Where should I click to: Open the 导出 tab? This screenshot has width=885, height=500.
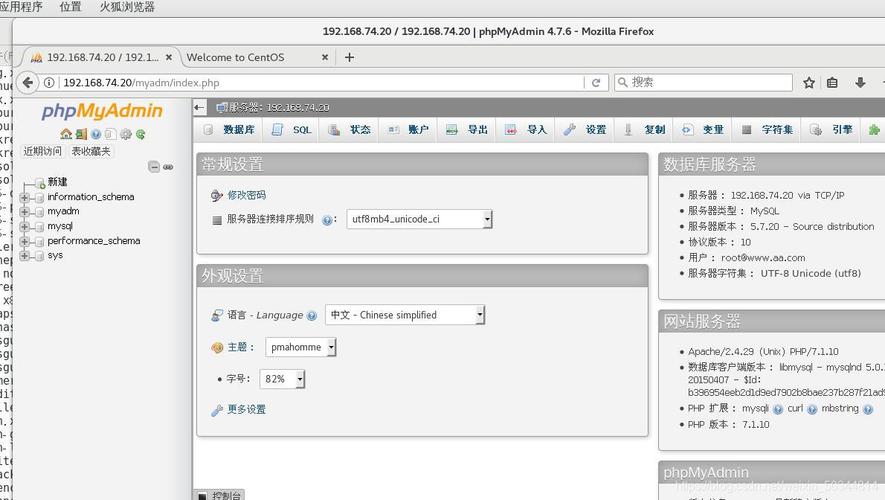pos(467,130)
